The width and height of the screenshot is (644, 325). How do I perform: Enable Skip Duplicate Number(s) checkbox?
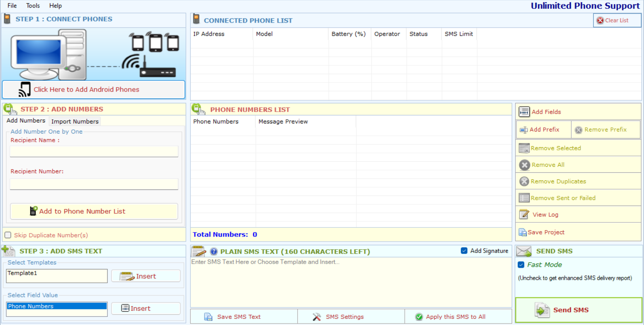[x=8, y=235]
